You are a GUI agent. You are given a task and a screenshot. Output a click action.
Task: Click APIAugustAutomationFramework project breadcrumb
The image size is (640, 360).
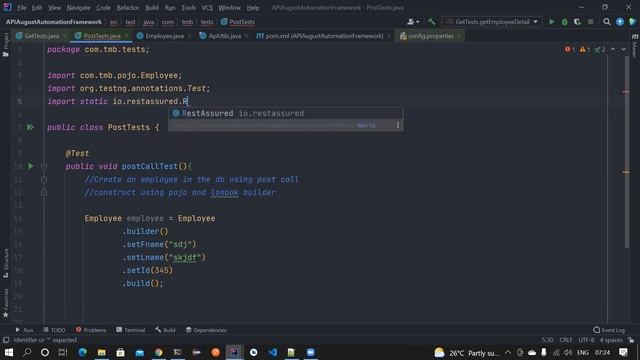(53, 22)
